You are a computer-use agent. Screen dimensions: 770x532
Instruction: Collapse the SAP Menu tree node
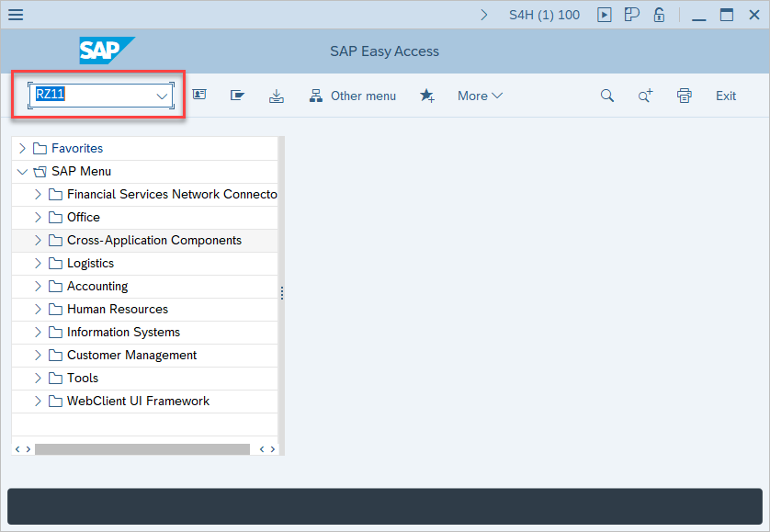pos(23,171)
